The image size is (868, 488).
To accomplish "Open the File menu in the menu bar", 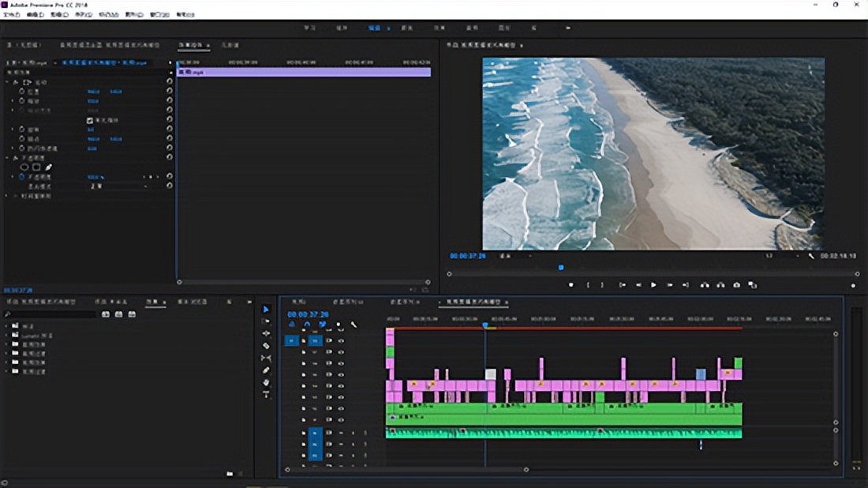I will tap(12, 14).
